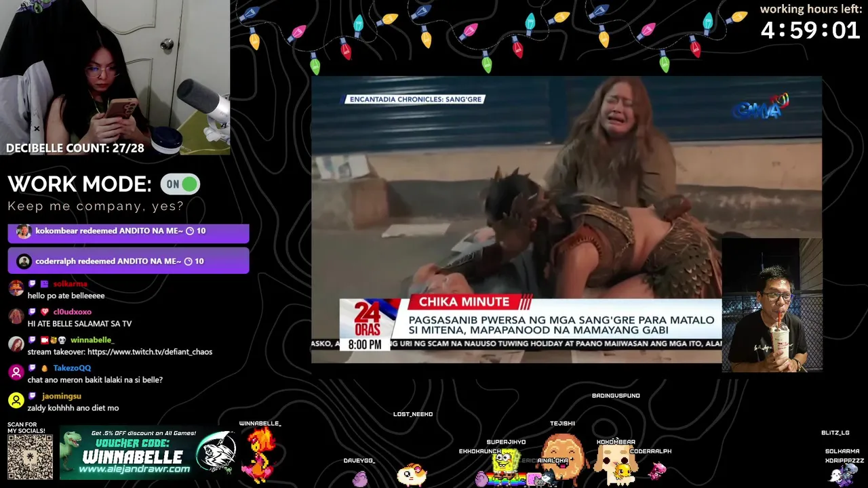This screenshot has height=488, width=868.
Task: Click the WINNABELLE voucher code banner
Action: click(x=148, y=453)
